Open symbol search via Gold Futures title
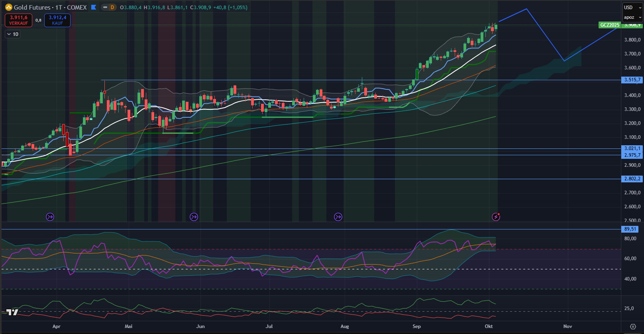The image size is (644, 334). (50, 7)
